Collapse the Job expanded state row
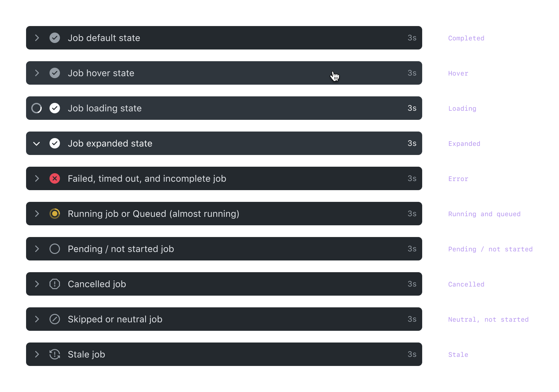Screen dimensions: 559x392 click(x=36, y=144)
